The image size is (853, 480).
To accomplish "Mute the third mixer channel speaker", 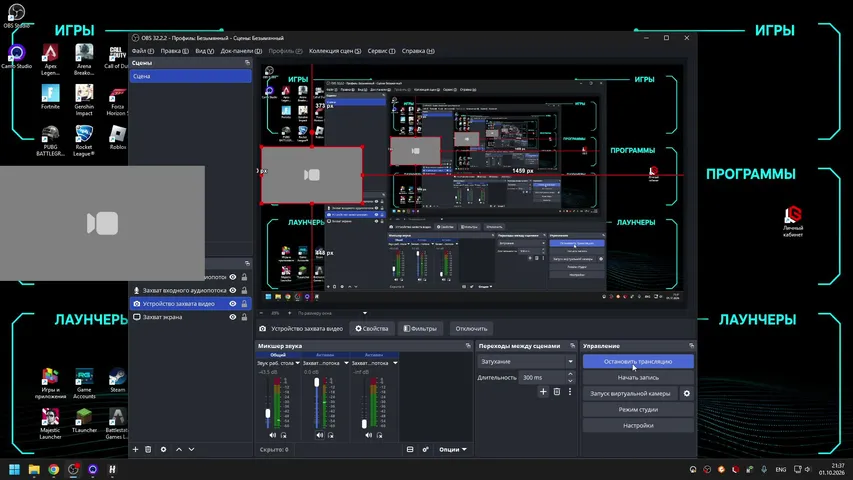I will coord(369,435).
